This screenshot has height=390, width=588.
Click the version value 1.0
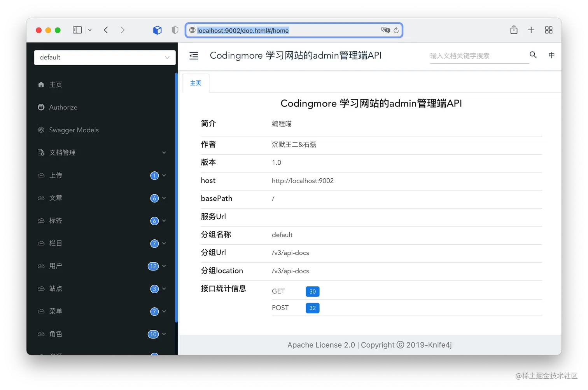click(276, 163)
